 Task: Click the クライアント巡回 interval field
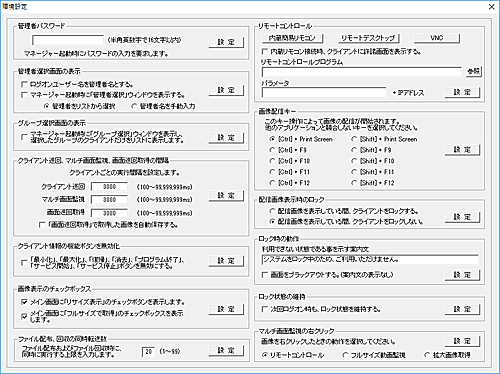(x=109, y=186)
